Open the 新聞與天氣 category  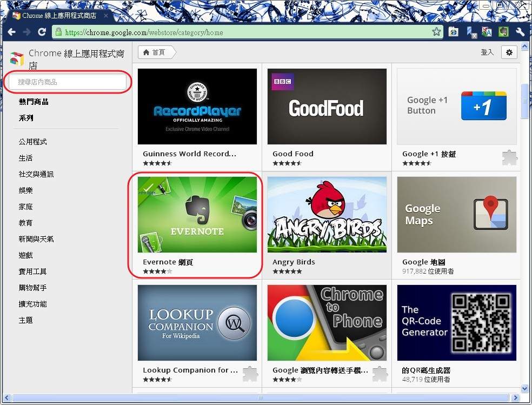click(x=36, y=239)
